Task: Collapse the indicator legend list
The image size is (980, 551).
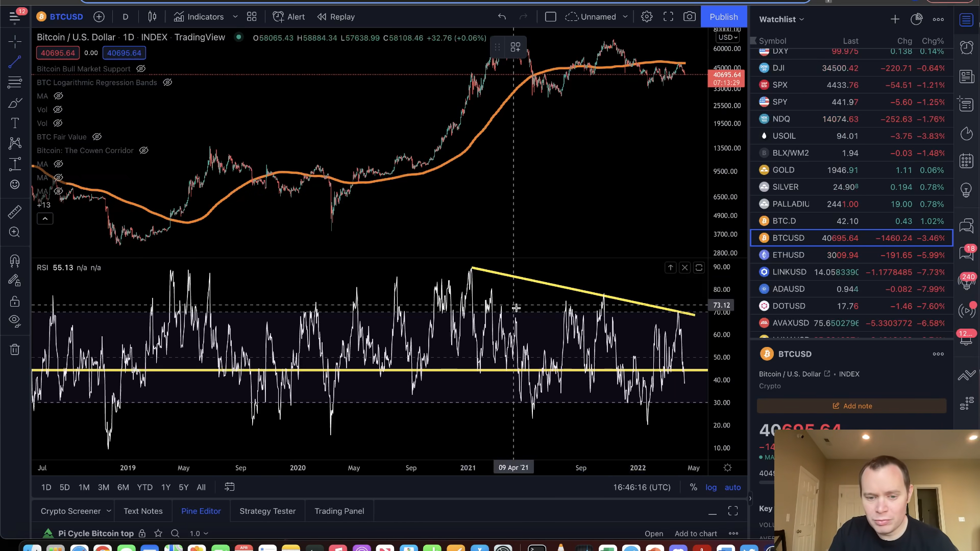Action: click(45, 219)
